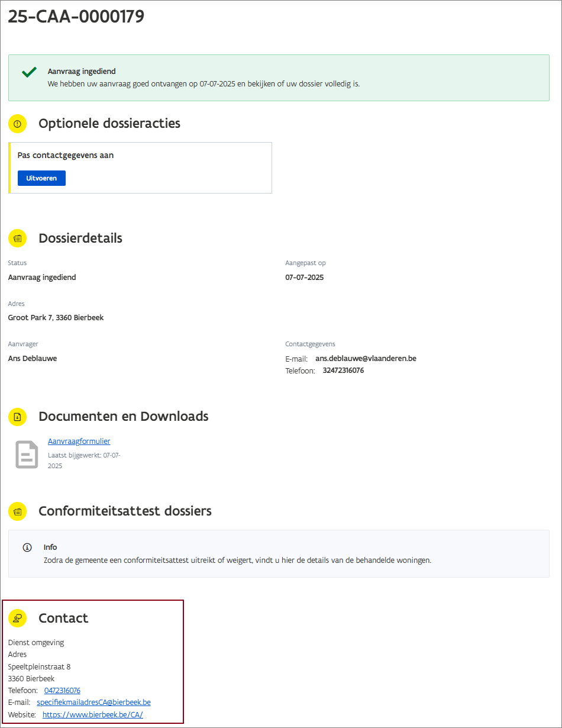Viewport: 562px width, 728px height.
Task: Open the specifiekmailadresCA@bierbeek.be email link
Action: coord(93,703)
